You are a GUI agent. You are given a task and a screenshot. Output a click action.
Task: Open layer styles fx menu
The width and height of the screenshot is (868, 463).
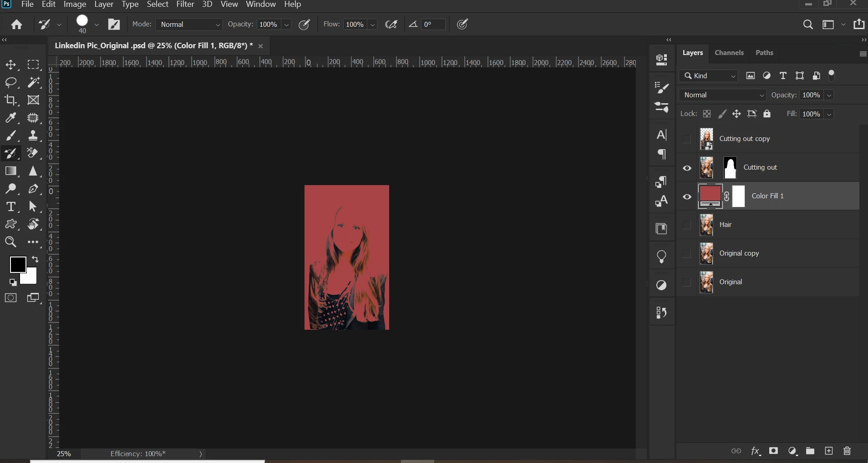point(756,451)
